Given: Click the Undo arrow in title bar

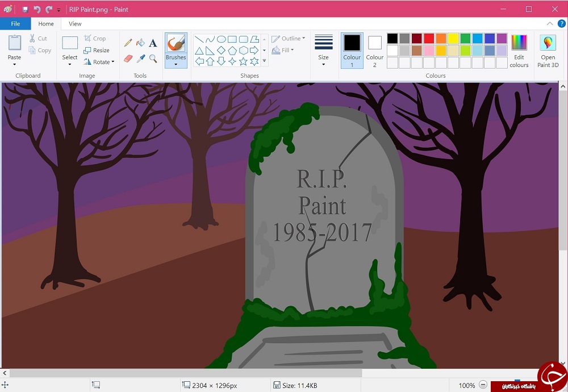Looking at the screenshot, I should point(37,10).
